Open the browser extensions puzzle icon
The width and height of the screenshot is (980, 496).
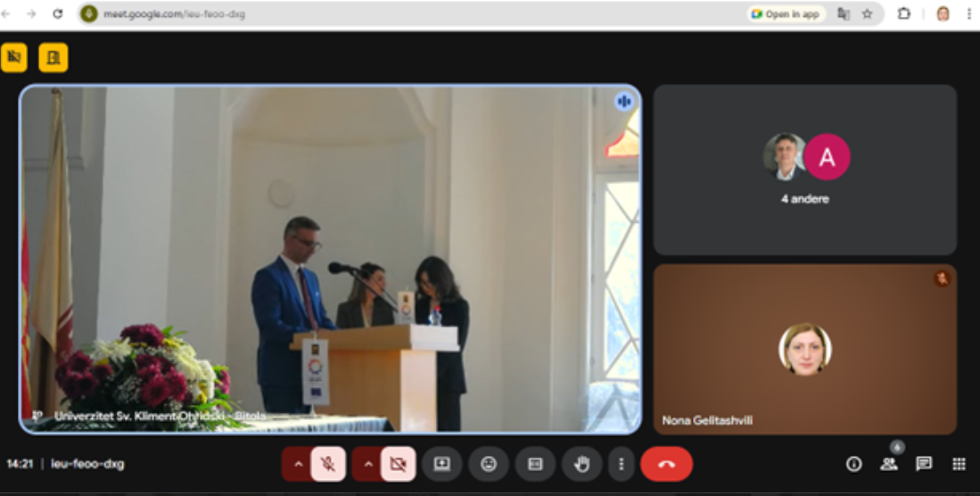click(x=903, y=14)
